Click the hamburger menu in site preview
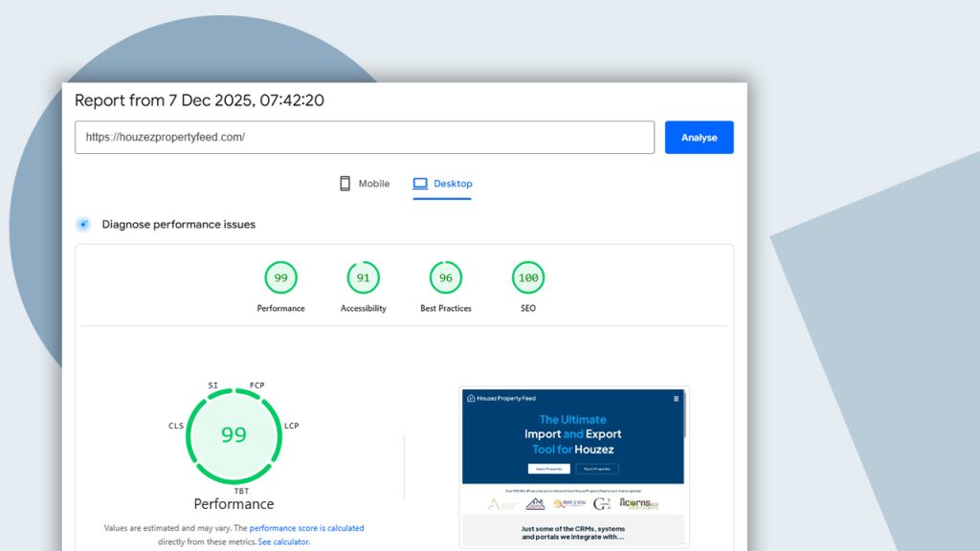The width and height of the screenshot is (980, 551). (x=677, y=398)
